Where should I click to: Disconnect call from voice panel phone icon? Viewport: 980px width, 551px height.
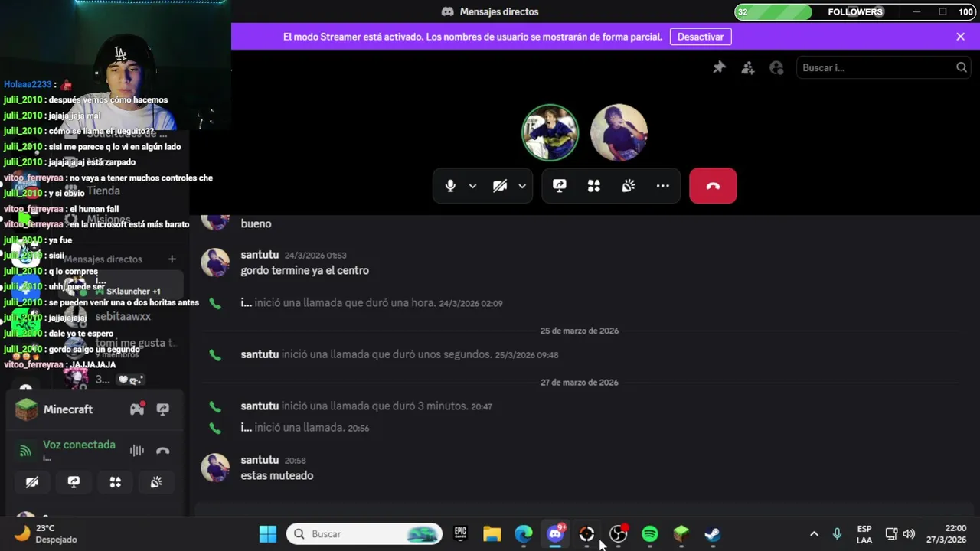point(162,451)
